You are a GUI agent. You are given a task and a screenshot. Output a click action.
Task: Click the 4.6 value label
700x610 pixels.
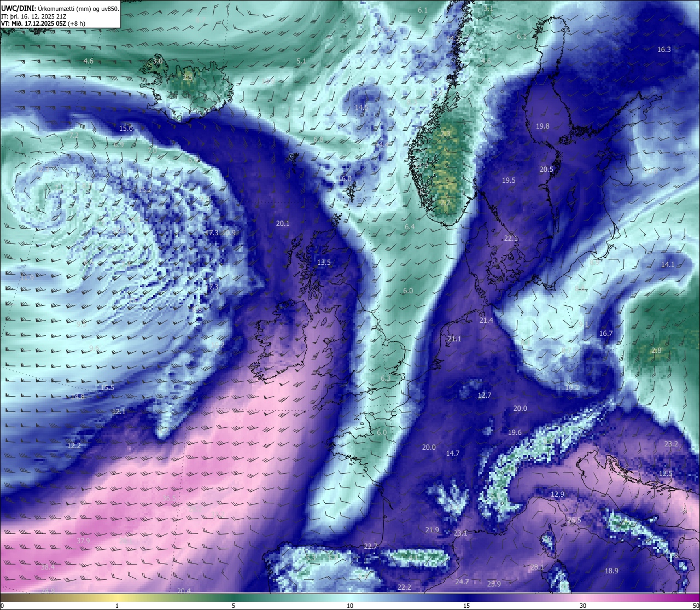pos(89,61)
